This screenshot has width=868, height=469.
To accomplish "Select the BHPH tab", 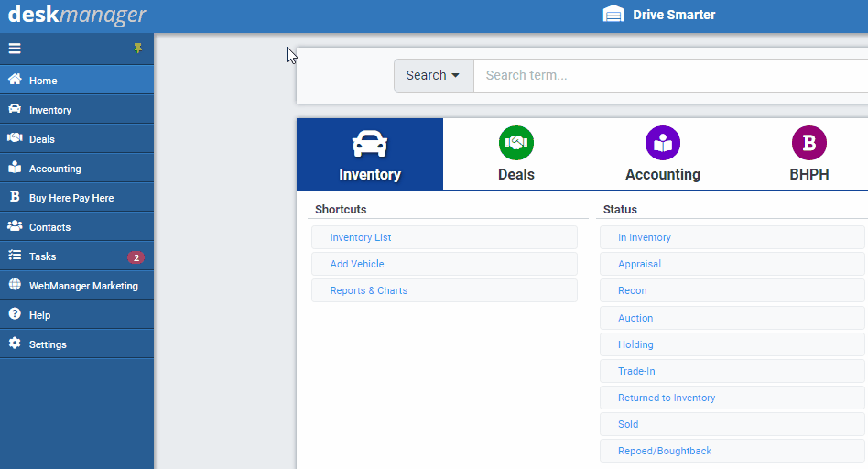I will coord(808,154).
